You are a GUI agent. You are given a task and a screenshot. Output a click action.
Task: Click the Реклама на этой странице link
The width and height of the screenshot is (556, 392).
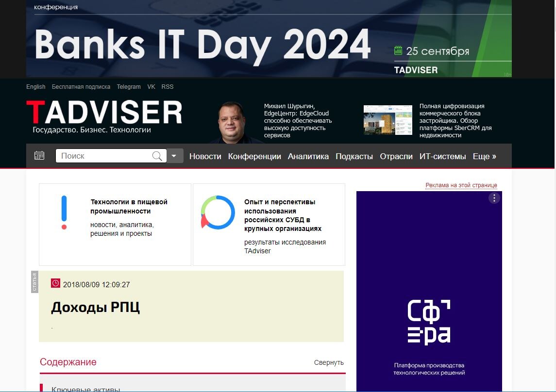point(461,185)
